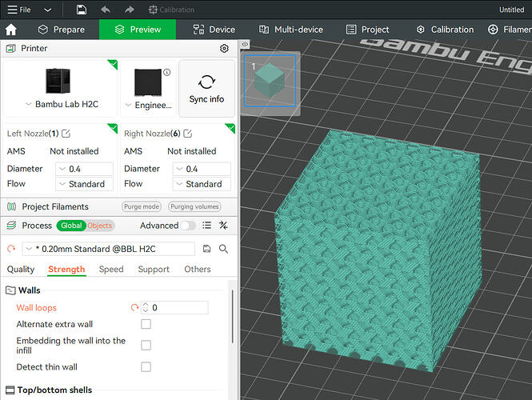Reset Wall loops value to default
The width and height of the screenshot is (532, 400).
click(134, 308)
